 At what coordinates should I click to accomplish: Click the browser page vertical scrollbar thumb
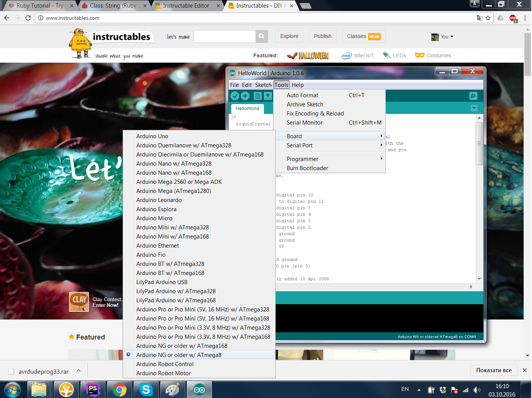tap(528, 55)
